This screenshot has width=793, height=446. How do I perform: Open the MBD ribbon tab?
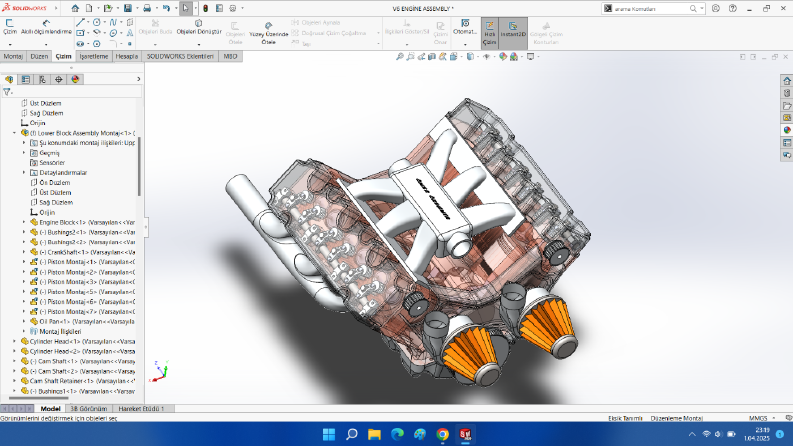tap(230, 56)
